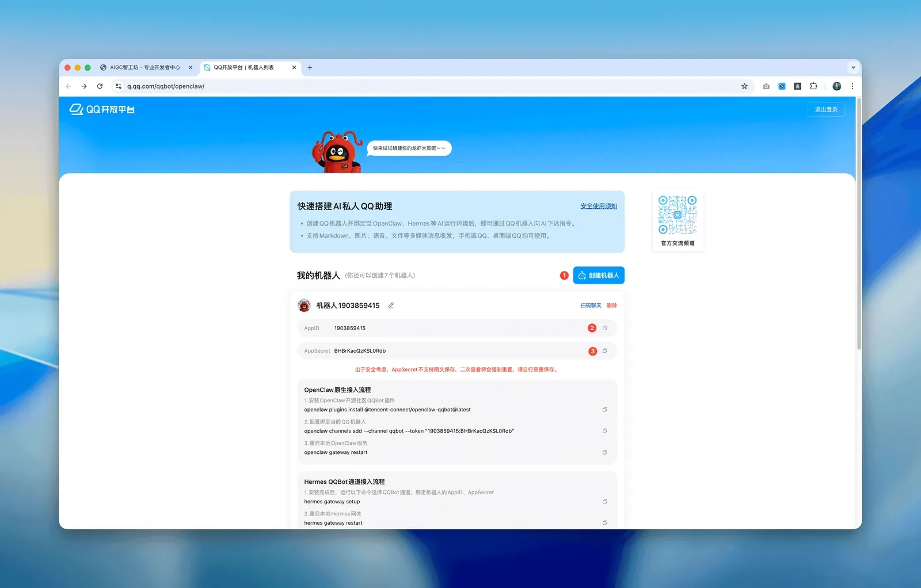
Task: Copy the AppID value 1903859415
Action: 605,328
